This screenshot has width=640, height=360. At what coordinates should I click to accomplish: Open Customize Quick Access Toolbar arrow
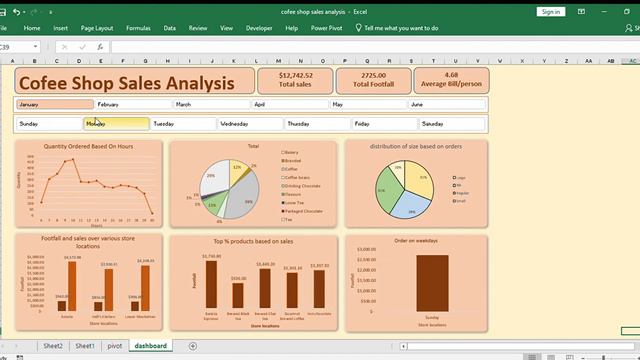51,12
